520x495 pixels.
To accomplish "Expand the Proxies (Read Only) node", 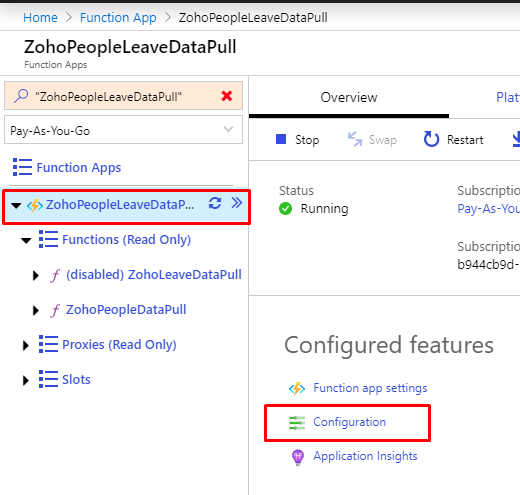I will (25, 345).
